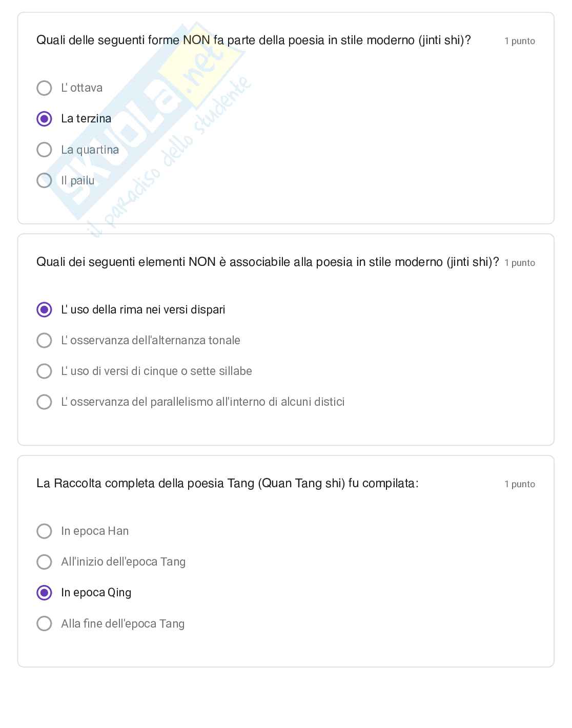The height and width of the screenshot is (728, 572).
Task: Select the "L' ottava" radio option
Action: (x=45, y=88)
